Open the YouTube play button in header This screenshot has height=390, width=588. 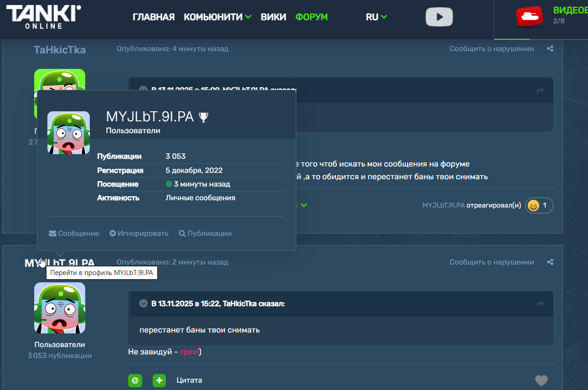[439, 17]
